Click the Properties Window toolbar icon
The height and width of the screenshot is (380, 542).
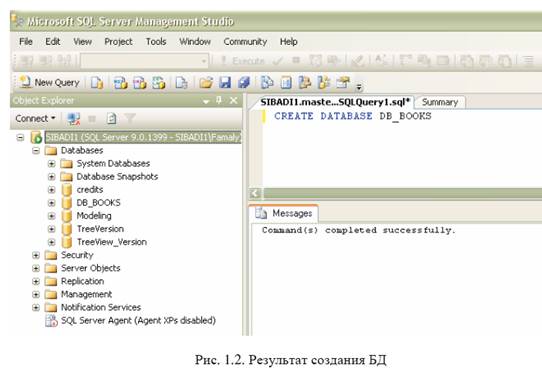pos(343,83)
